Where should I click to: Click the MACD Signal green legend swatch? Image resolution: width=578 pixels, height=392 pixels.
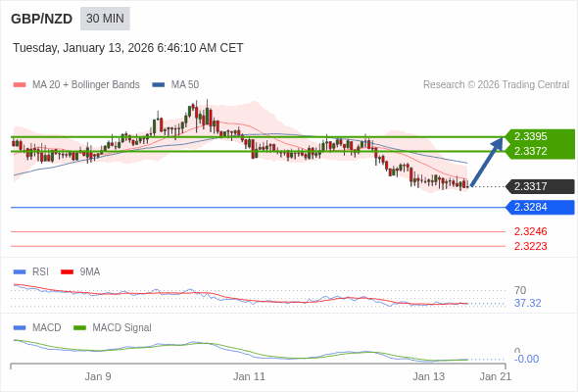pos(79,328)
